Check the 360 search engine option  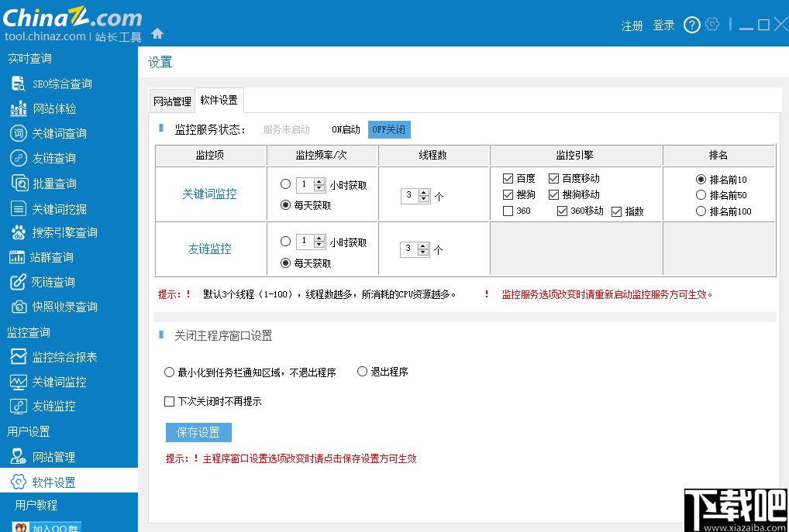coord(506,210)
